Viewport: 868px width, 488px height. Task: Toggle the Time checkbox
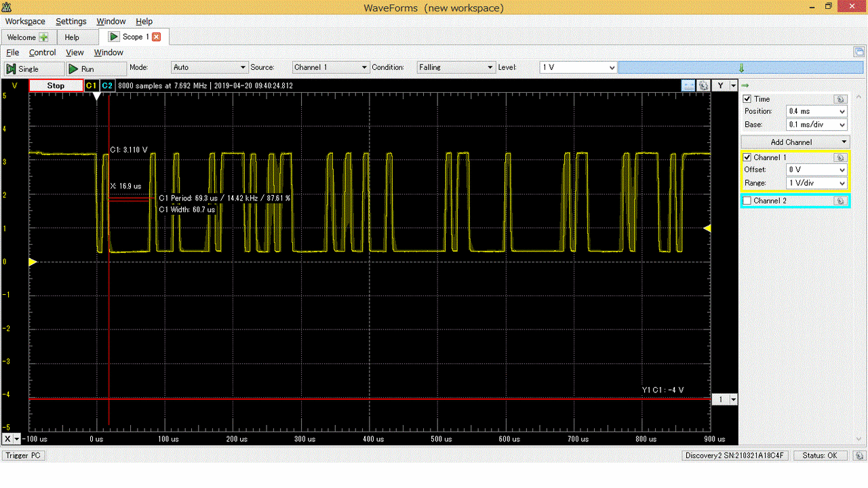747,99
